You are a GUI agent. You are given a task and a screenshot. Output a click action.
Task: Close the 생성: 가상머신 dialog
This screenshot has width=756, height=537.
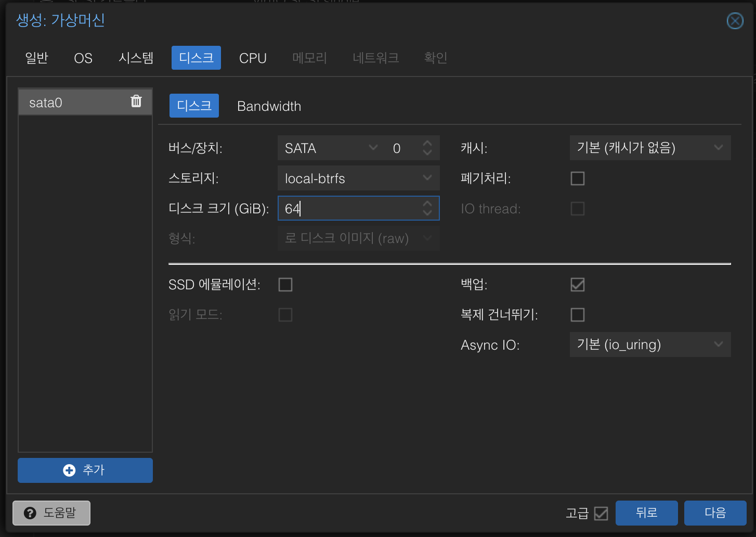click(735, 21)
